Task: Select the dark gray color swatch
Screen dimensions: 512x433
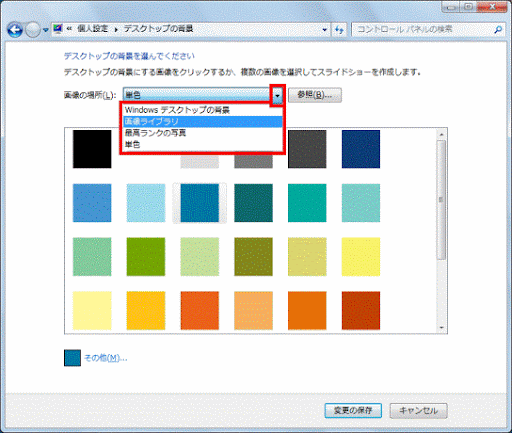Action: [x=307, y=149]
